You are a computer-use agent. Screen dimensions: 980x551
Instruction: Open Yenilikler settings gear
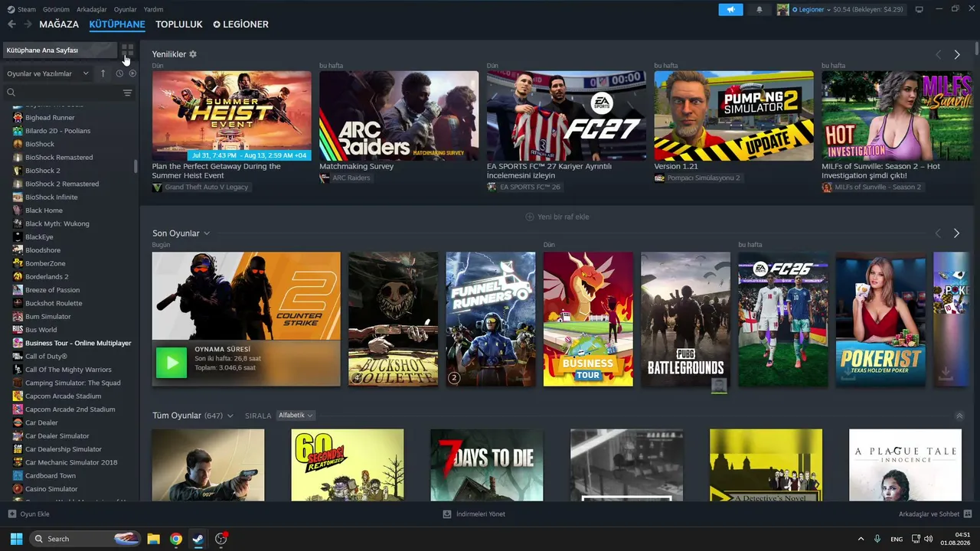[193, 54]
